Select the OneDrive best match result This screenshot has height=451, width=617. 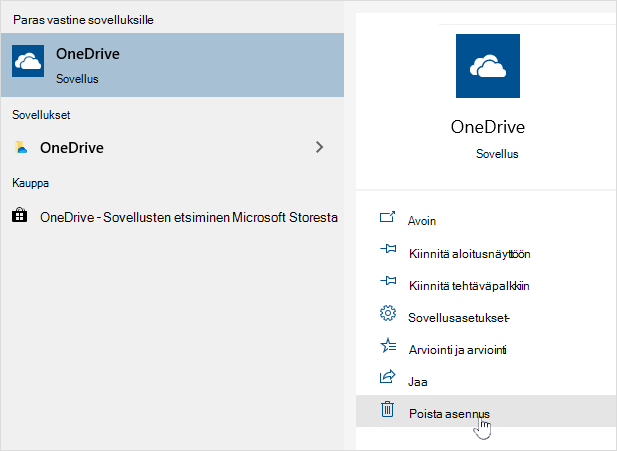pos(172,65)
